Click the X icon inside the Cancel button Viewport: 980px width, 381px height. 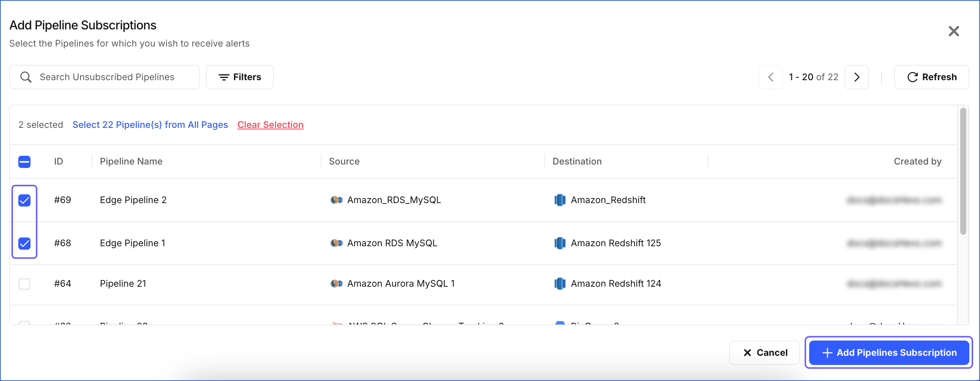[x=747, y=352]
